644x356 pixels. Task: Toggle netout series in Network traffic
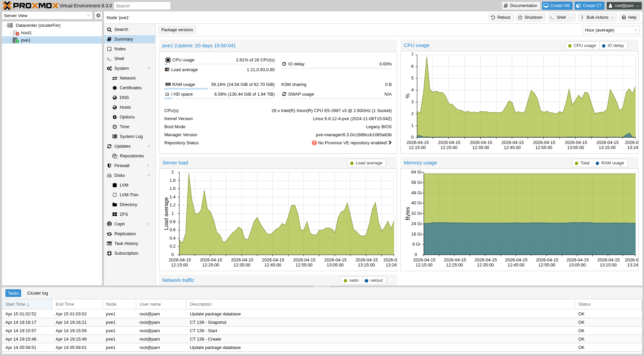(x=374, y=281)
